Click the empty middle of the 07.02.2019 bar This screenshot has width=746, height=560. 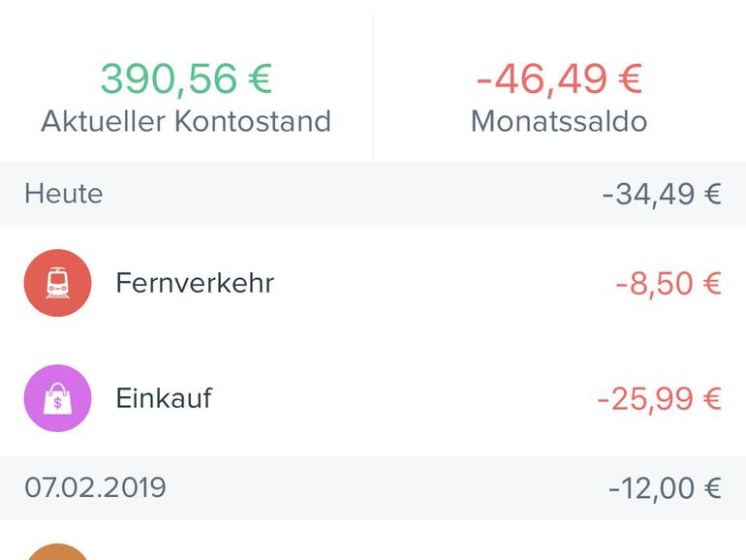point(388,487)
